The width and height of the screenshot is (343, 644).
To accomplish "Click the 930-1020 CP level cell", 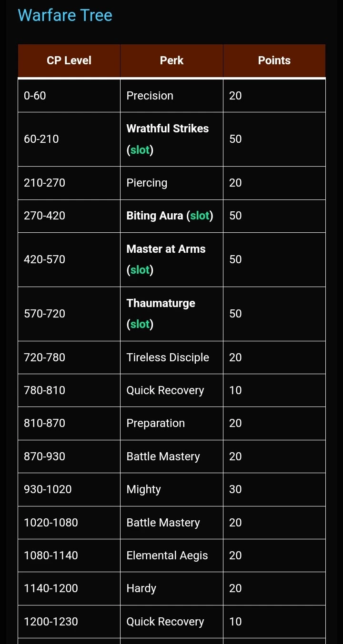I will point(48,489).
